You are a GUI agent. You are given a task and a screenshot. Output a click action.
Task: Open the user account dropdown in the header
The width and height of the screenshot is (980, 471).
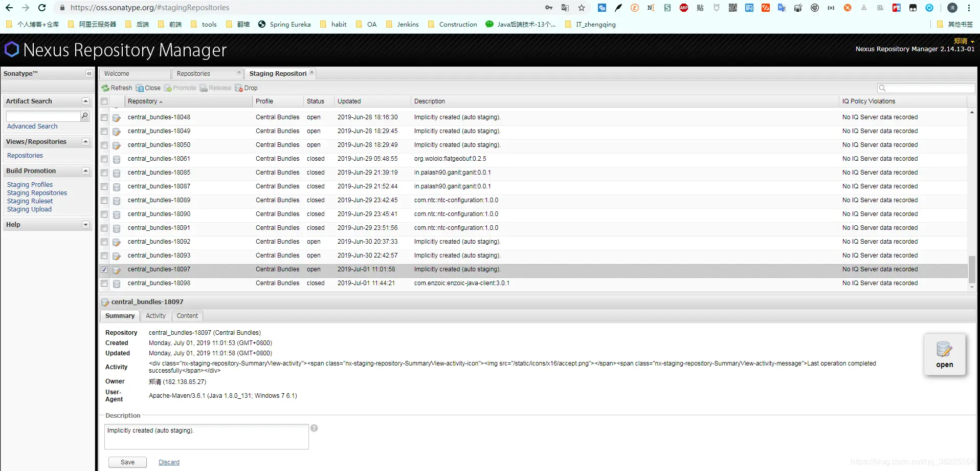964,41
